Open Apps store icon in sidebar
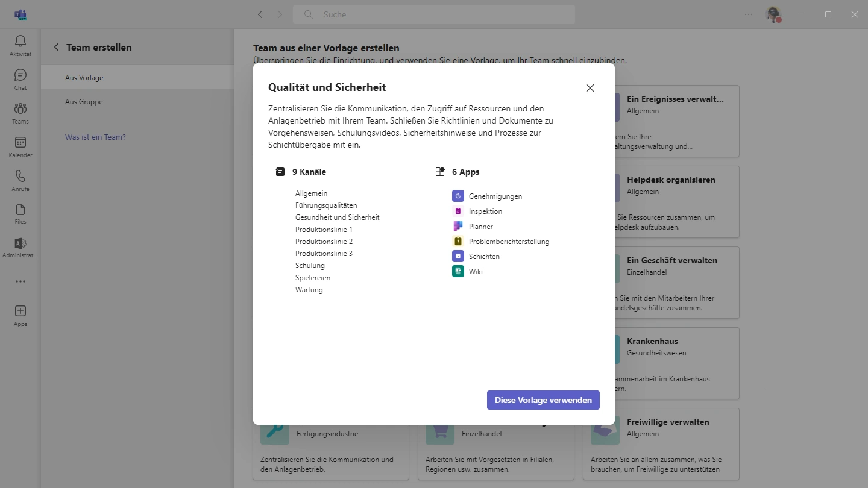Image resolution: width=868 pixels, height=488 pixels. click(20, 315)
